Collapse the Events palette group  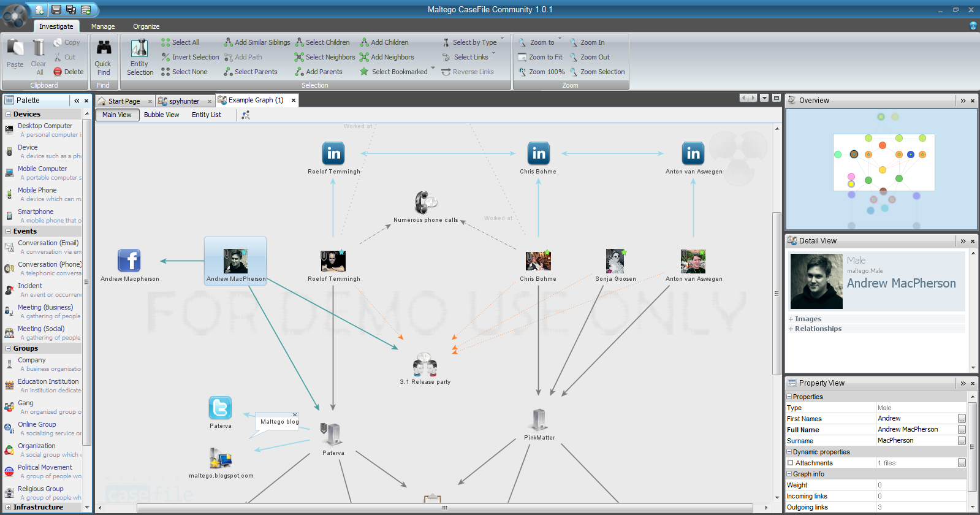[8, 231]
